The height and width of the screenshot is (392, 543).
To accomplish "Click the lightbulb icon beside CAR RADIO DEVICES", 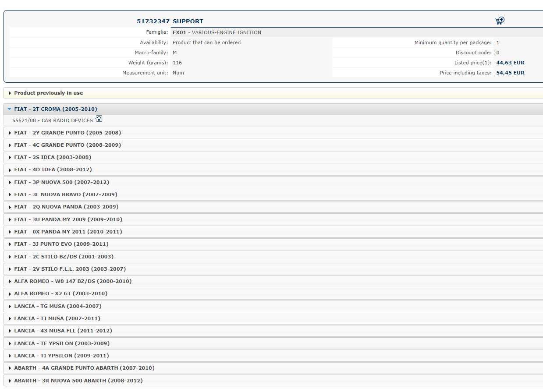I will coord(99,119).
